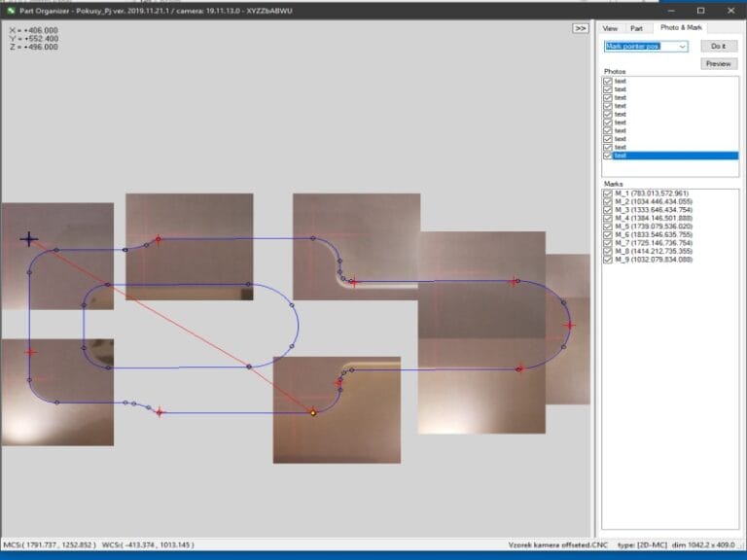Click the highlighted photo entry in Photos list
The width and height of the screenshot is (747, 560).
click(x=621, y=156)
